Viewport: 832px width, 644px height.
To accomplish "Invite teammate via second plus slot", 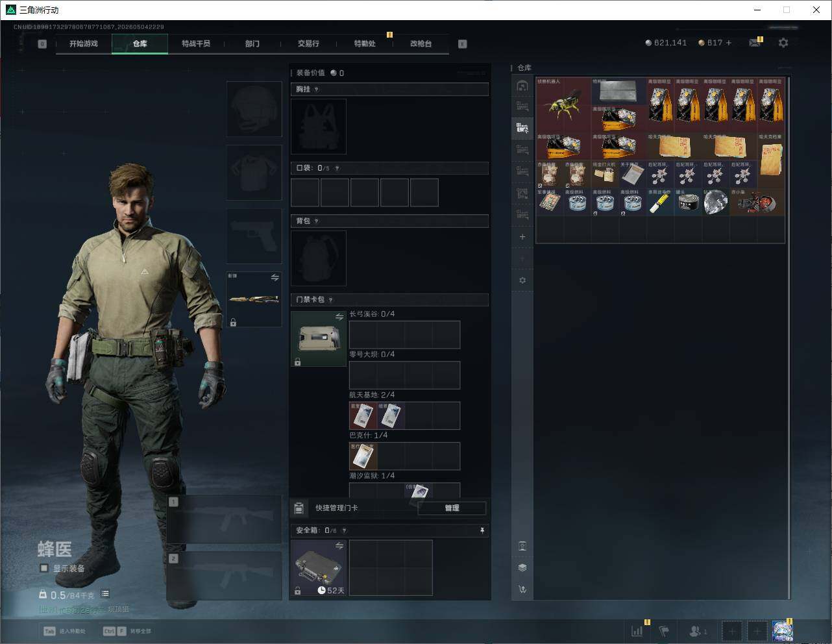I will [x=757, y=630].
